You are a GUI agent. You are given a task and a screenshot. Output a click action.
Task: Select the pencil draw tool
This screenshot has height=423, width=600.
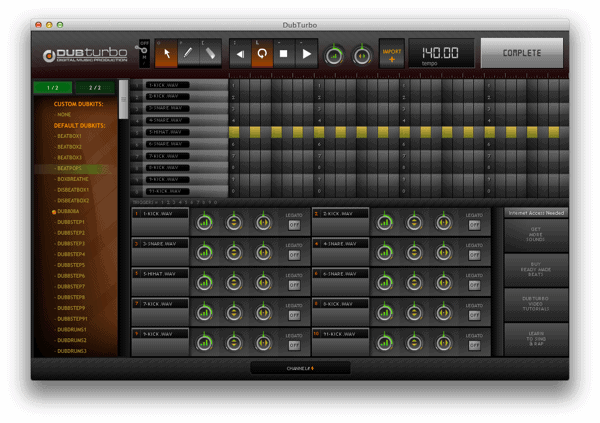189,53
